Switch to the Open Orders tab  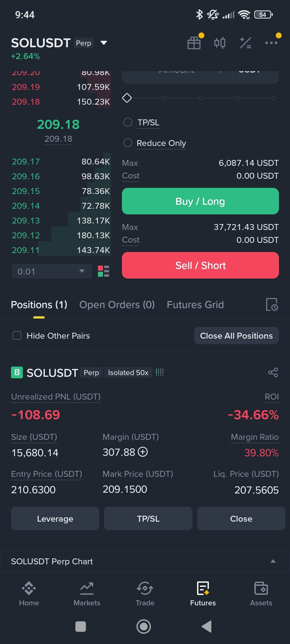[117, 305]
